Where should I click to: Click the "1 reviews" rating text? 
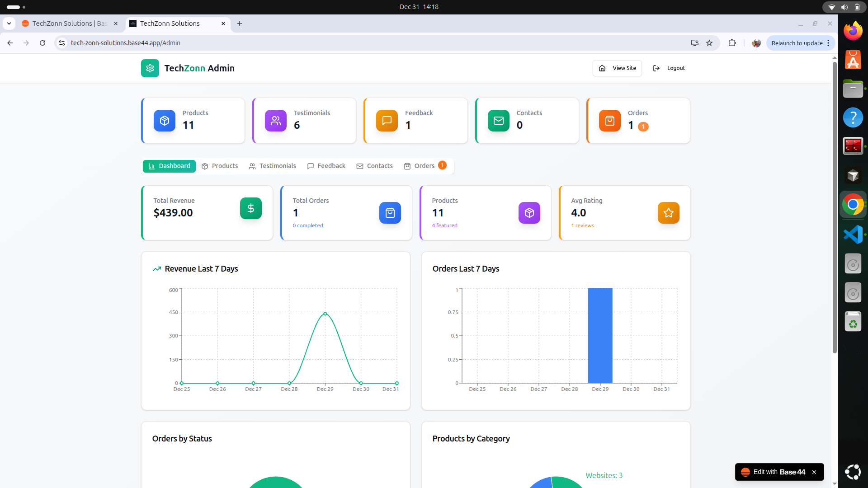tap(582, 225)
